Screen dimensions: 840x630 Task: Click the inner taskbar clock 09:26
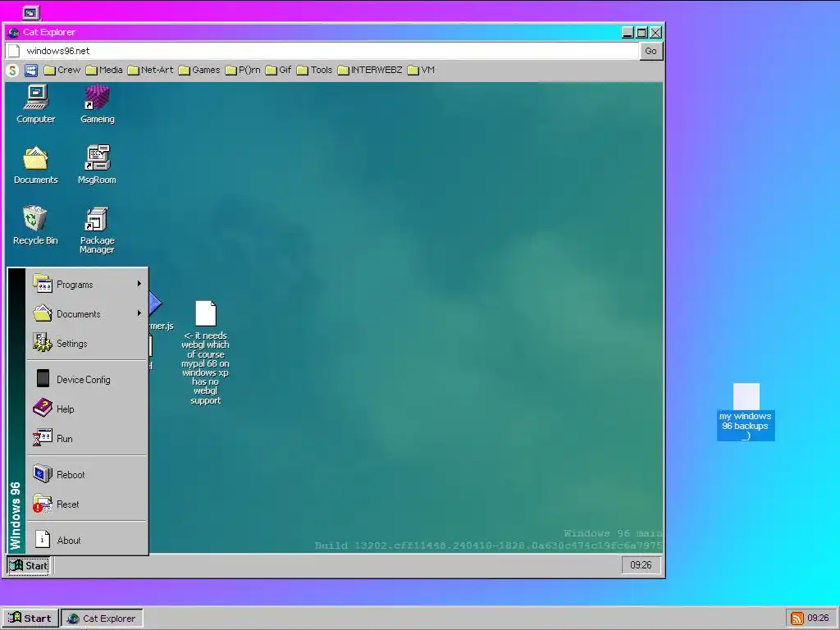click(641, 565)
